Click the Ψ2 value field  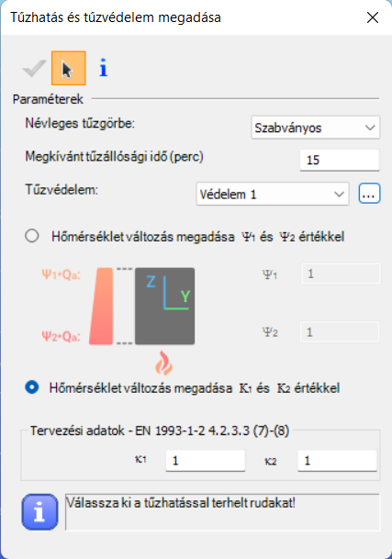(340, 332)
